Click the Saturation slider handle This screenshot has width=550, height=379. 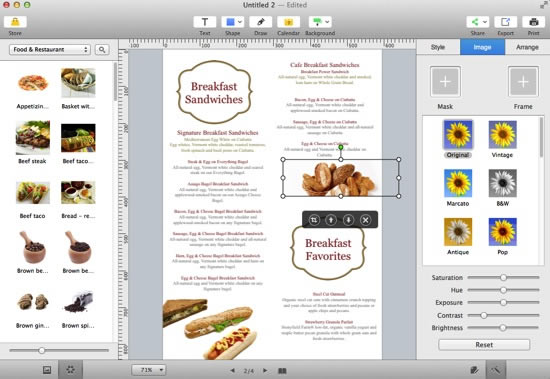click(x=503, y=277)
